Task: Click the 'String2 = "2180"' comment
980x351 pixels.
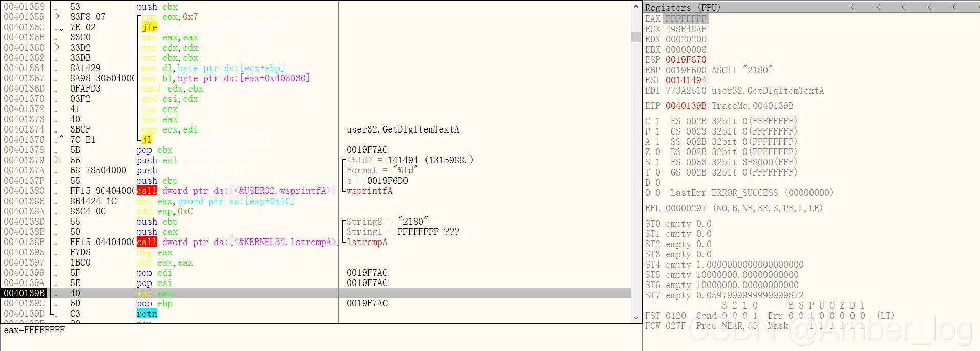Action: click(387, 222)
